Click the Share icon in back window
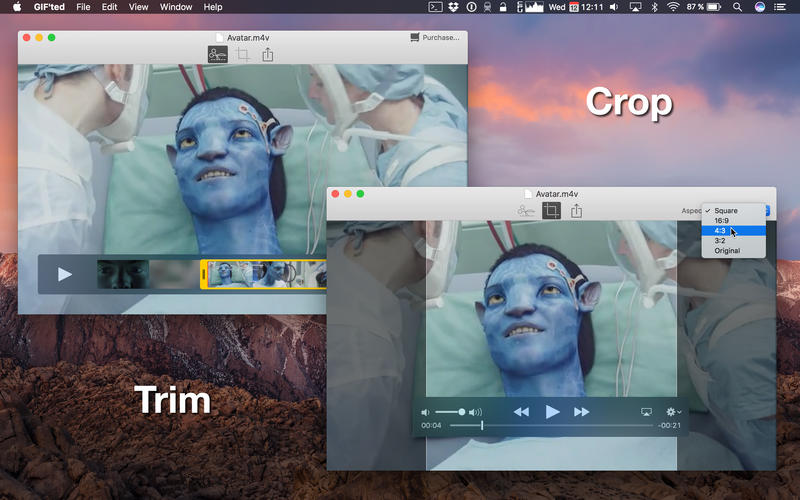Screen dimensions: 800x500 [x=268, y=55]
